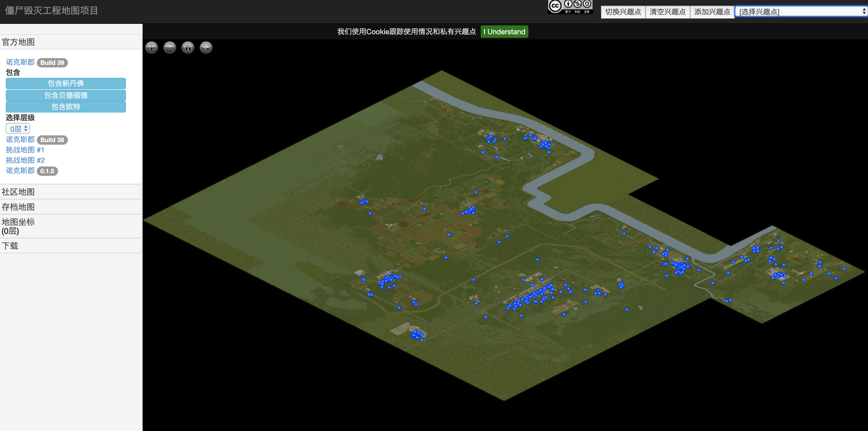Click the zoom in plus icon
The height and width of the screenshot is (431, 868).
pyautogui.click(x=152, y=47)
